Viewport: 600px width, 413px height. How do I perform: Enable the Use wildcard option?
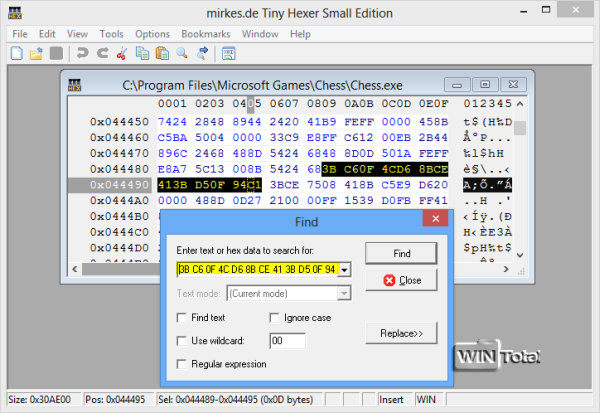tap(181, 341)
